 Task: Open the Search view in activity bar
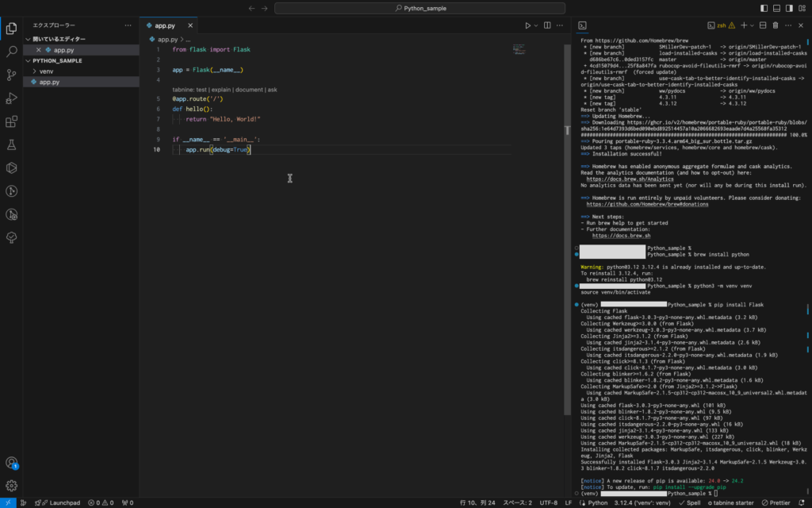pyautogui.click(x=11, y=52)
